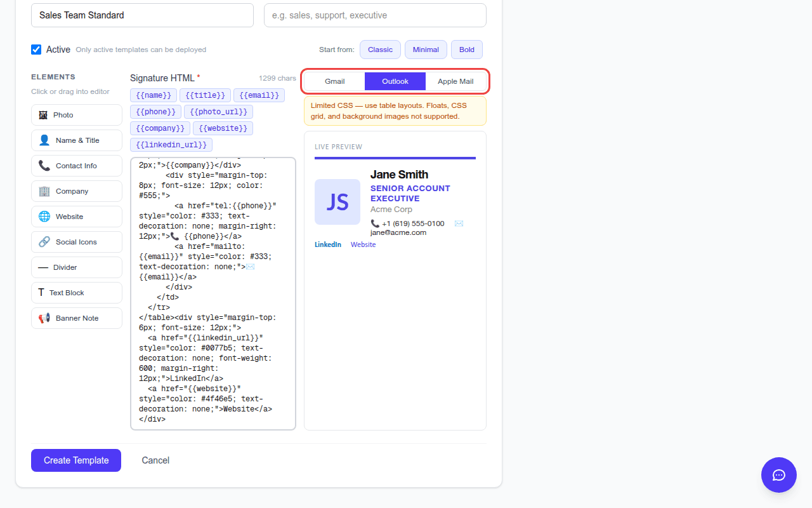Click the Banner Note megaphone icon

pos(44,318)
